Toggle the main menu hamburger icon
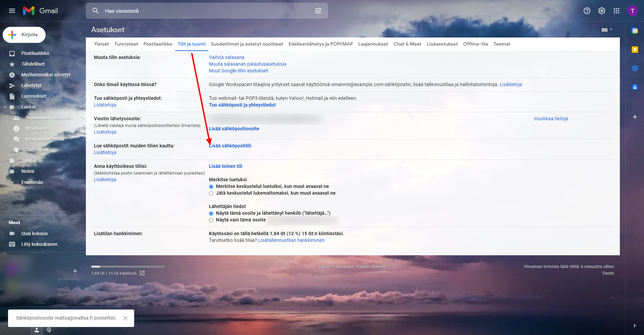The image size is (644, 335). [12, 11]
